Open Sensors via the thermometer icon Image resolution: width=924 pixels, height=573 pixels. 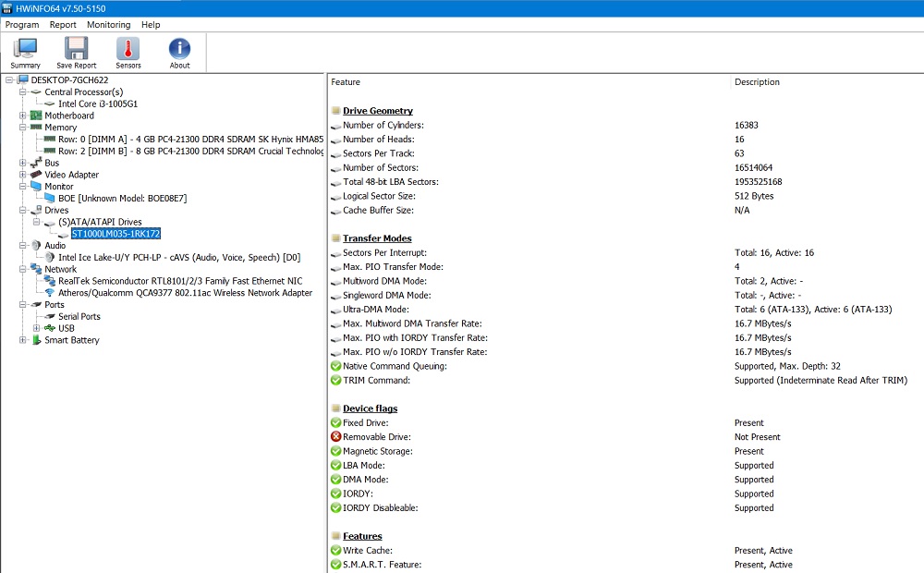[x=128, y=46]
